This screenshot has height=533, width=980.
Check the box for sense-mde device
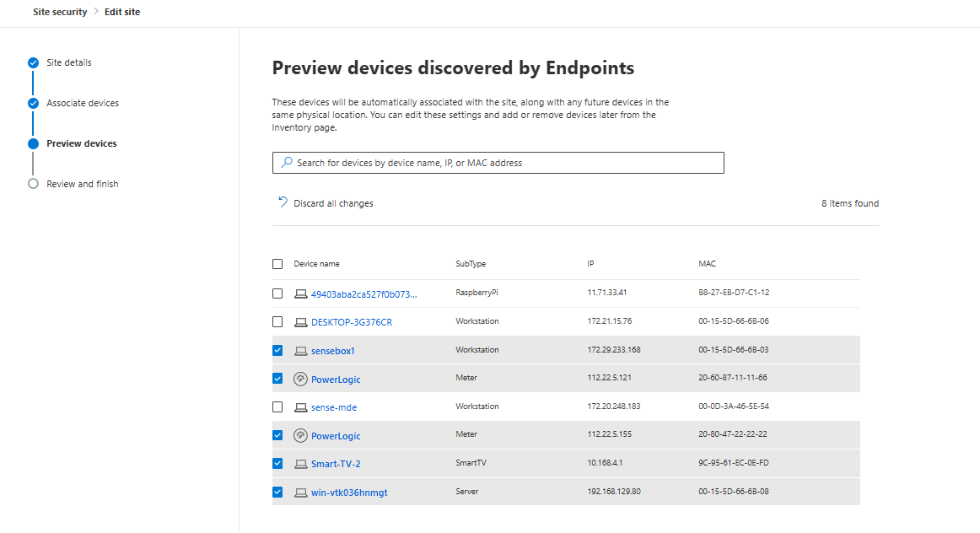coord(277,407)
